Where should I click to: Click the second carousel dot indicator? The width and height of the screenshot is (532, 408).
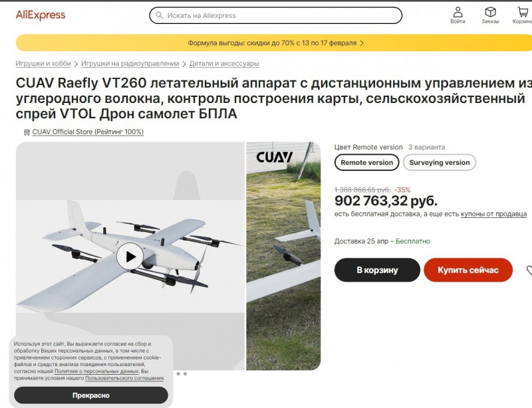click(186, 373)
